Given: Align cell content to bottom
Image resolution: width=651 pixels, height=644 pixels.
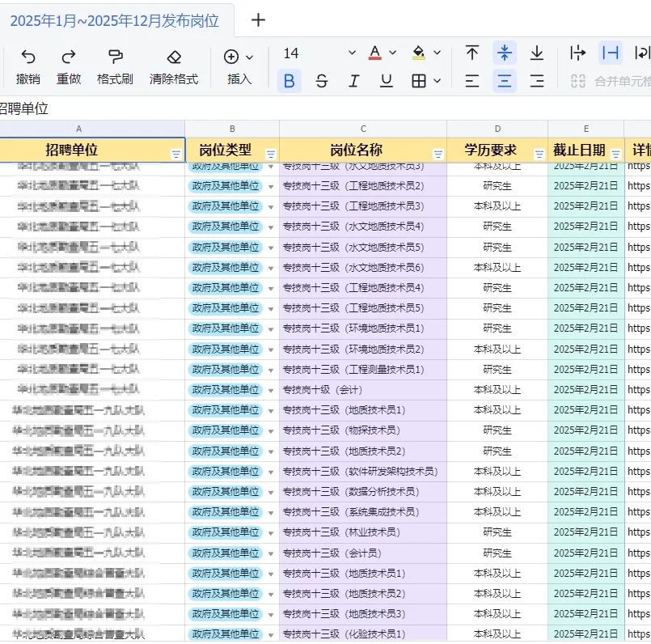Looking at the screenshot, I should (537, 53).
